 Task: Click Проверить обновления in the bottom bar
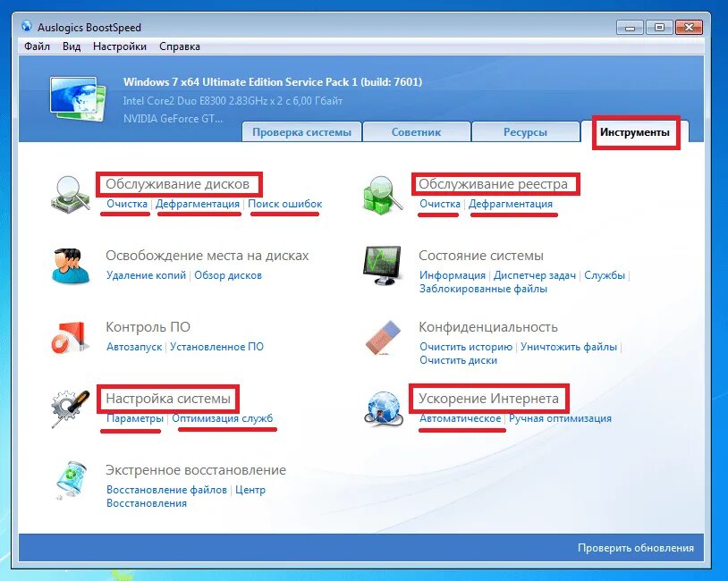636,548
